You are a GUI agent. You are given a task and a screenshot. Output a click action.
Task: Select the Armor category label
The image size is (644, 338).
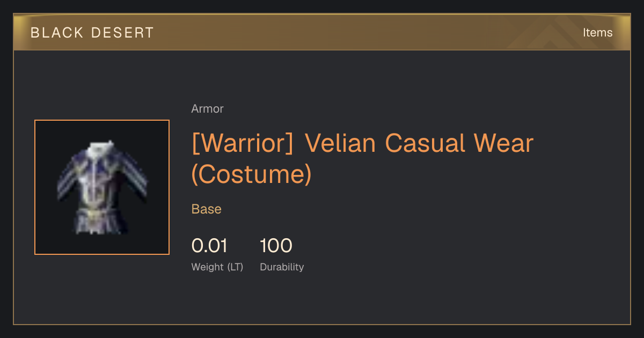[x=207, y=109]
